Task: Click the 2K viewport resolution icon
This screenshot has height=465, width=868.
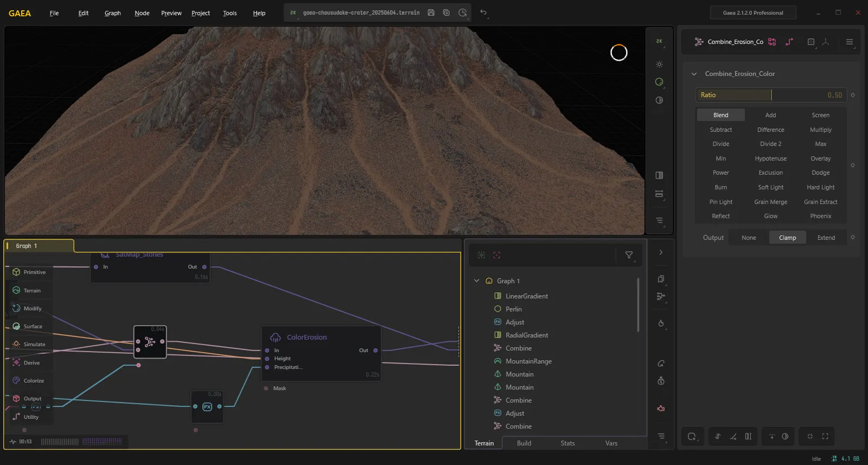Action: click(x=659, y=41)
